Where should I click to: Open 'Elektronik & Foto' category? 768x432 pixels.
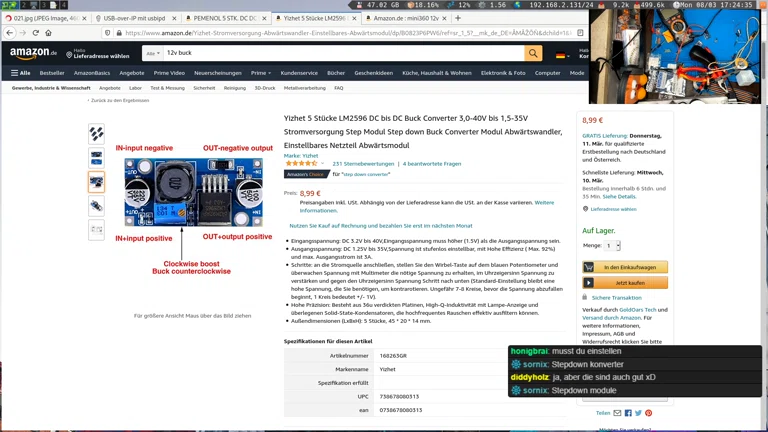pyautogui.click(x=503, y=73)
